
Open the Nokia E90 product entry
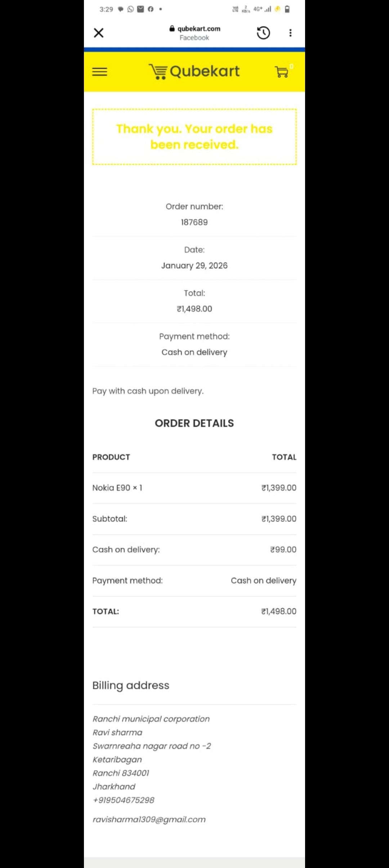tap(111, 488)
